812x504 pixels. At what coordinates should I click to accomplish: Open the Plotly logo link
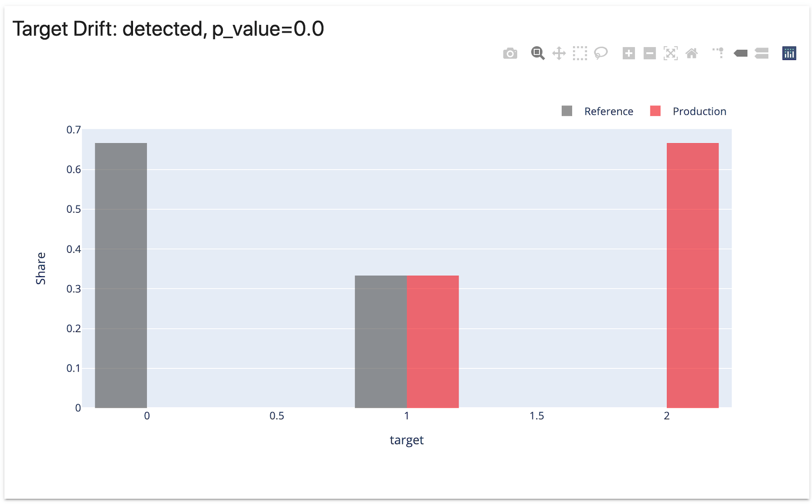click(x=789, y=53)
